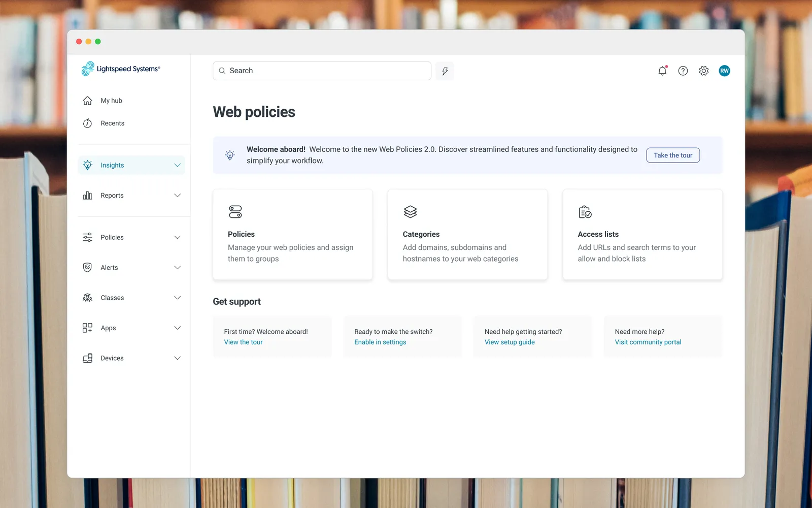This screenshot has height=508, width=812.
Task: Open the help question mark icon
Action: pos(683,71)
